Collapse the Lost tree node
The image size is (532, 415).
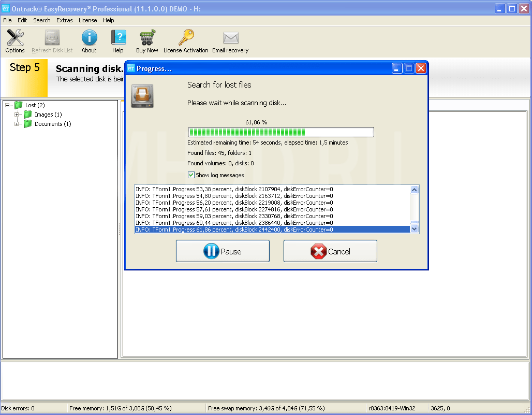click(7, 105)
